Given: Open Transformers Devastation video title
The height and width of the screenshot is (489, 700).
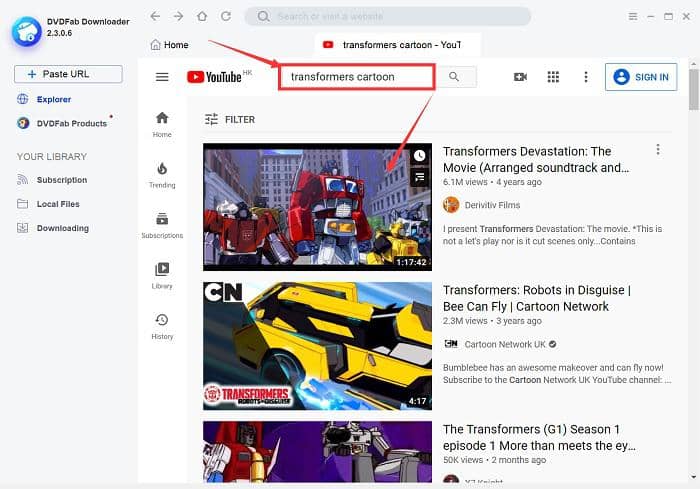Looking at the screenshot, I should coord(536,159).
